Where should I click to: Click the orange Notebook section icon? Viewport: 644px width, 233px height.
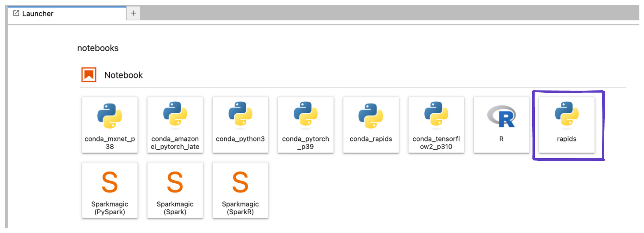(x=89, y=75)
